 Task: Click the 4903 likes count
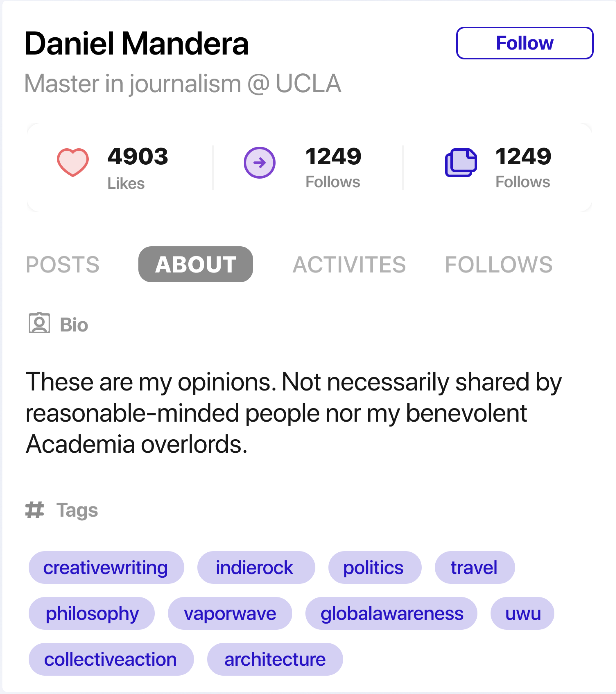[138, 157]
